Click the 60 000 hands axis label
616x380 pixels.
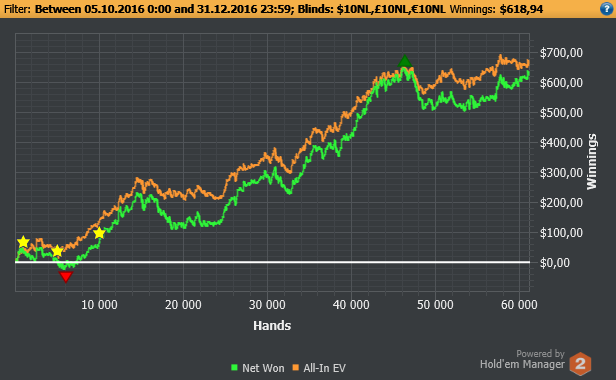point(519,305)
